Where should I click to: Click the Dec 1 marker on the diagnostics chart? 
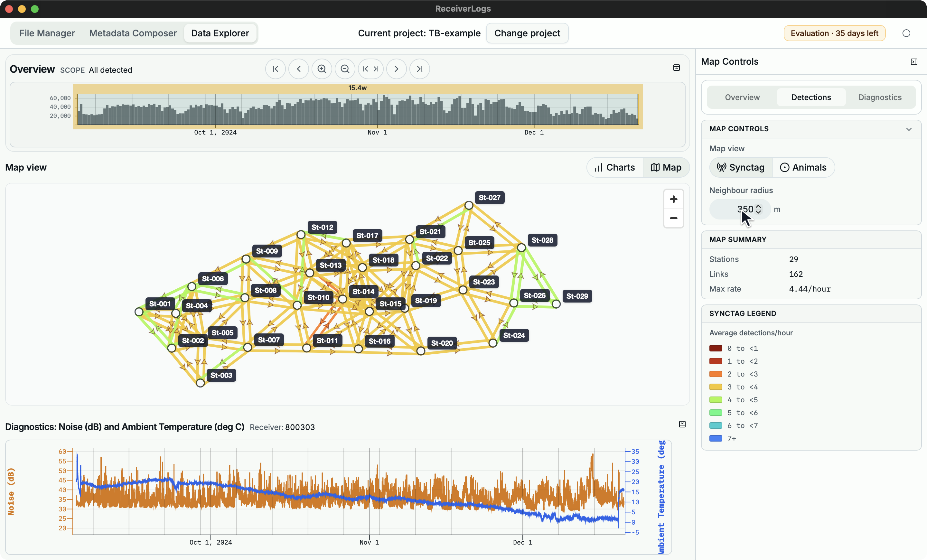point(522,542)
